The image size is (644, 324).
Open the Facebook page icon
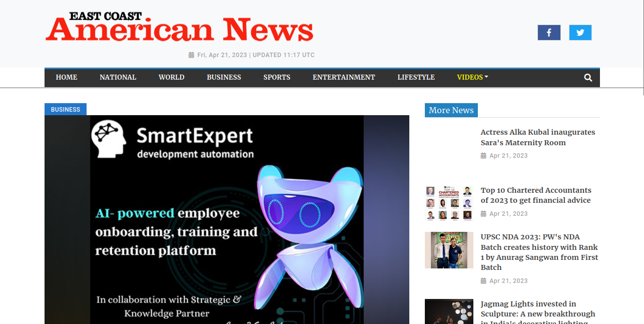[549, 33]
